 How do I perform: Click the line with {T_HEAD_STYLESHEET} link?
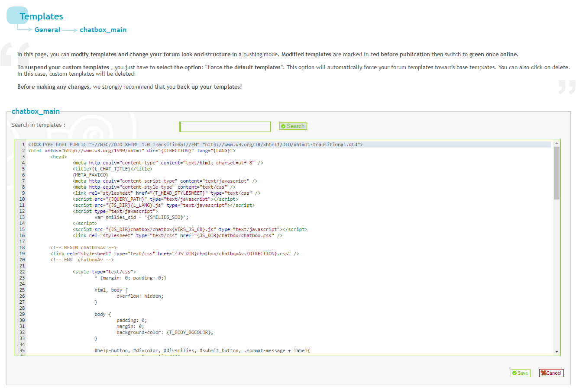[166, 193]
